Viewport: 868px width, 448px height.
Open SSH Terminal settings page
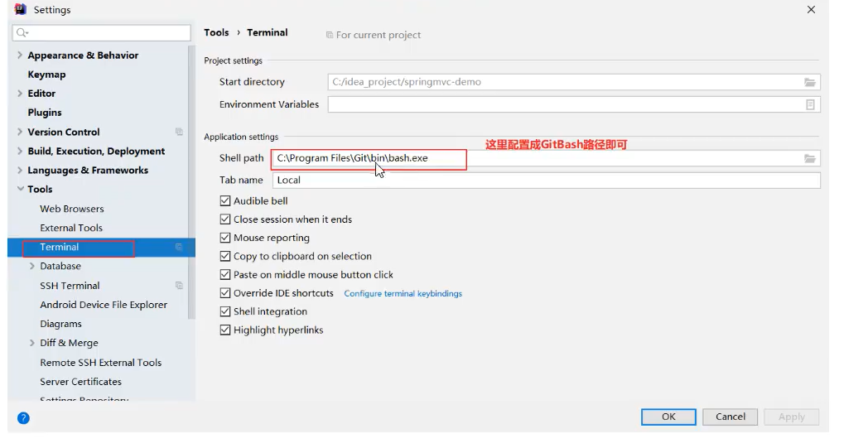(70, 286)
